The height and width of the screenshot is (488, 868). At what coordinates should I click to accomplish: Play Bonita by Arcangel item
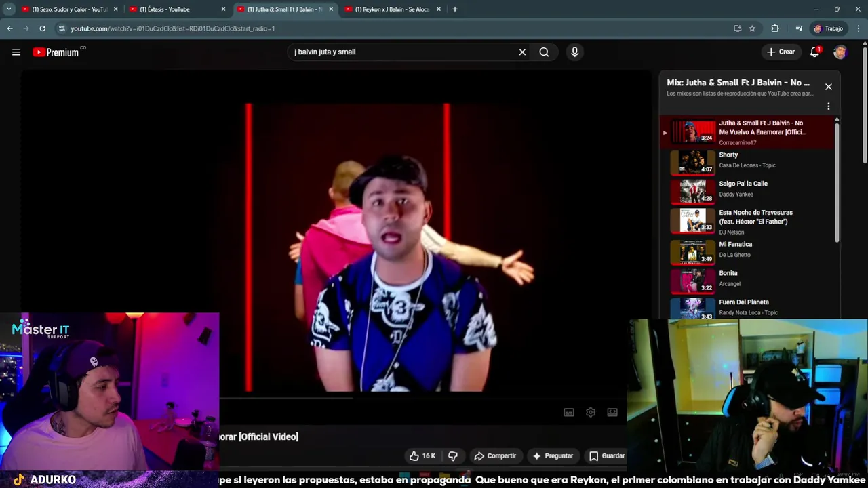pyautogui.click(x=748, y=281)
